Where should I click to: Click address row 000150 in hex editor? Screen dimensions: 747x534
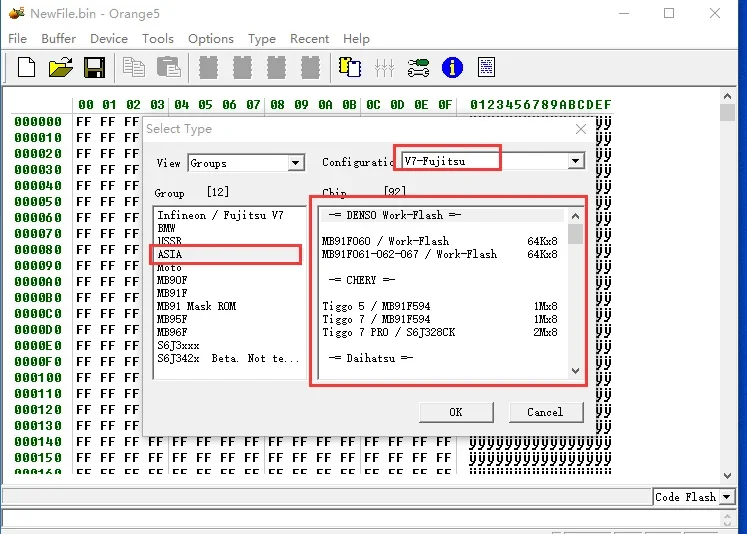point(38,458)
